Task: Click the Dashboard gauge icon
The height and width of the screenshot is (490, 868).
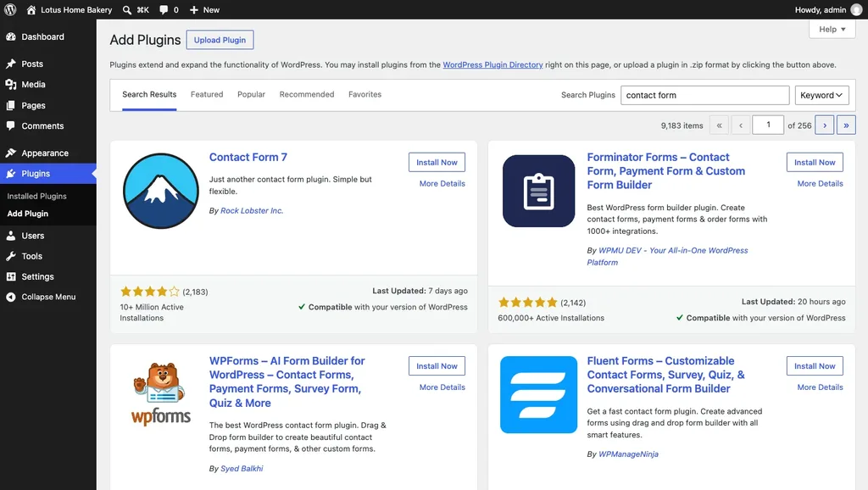Action: (10, 36)
